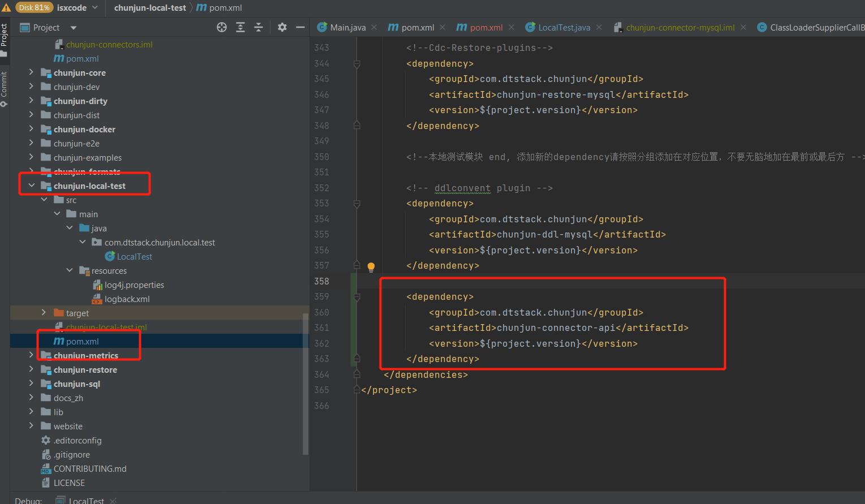Image resolution: width=865 pixels, height=504 pixels.
Task: Open the Commit tool window sidebar
Action: [x=4, y=88]
